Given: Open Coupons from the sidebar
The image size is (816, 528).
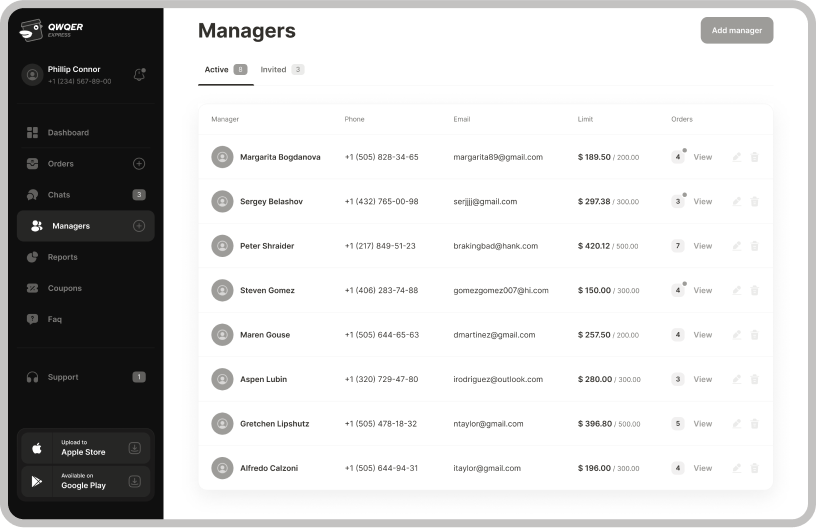Looking at the screenshot, I should pyautogui.click(x=64, y=288).
